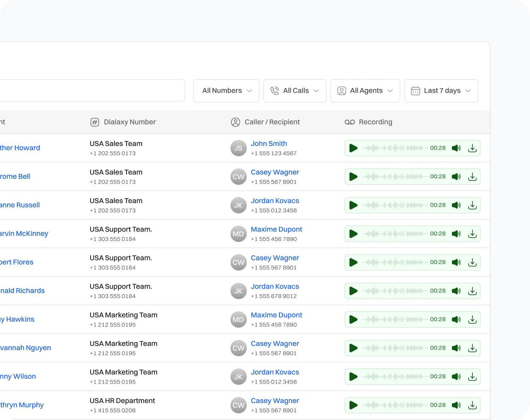
Task: Toggle audio on Casey Wagner's Marketing Team recording
Action: (x=456, y=348)
